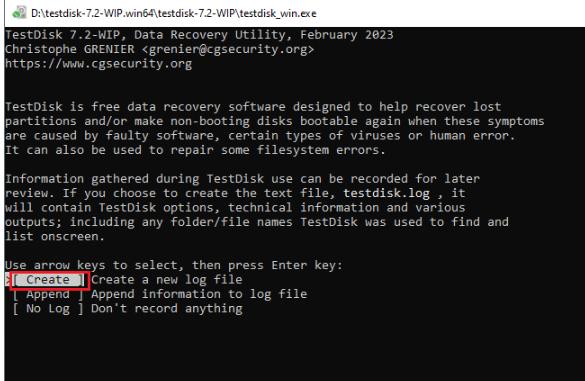This screenshot has width=585, height=381.
Task: Choose the Append log option
Action: click(x=48, y=294)
